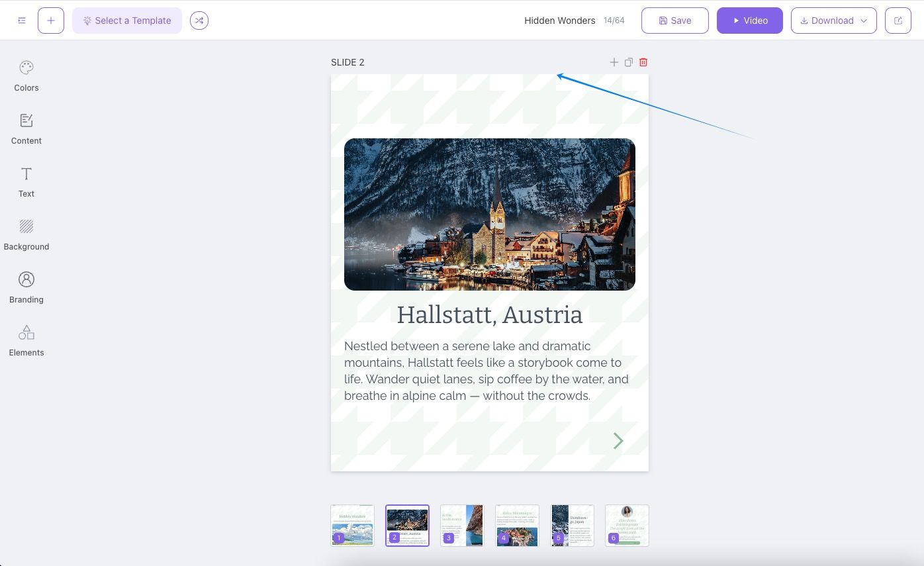Open the Branding panel
Viewport: 924px width, 566px height.
coord(26,287)
